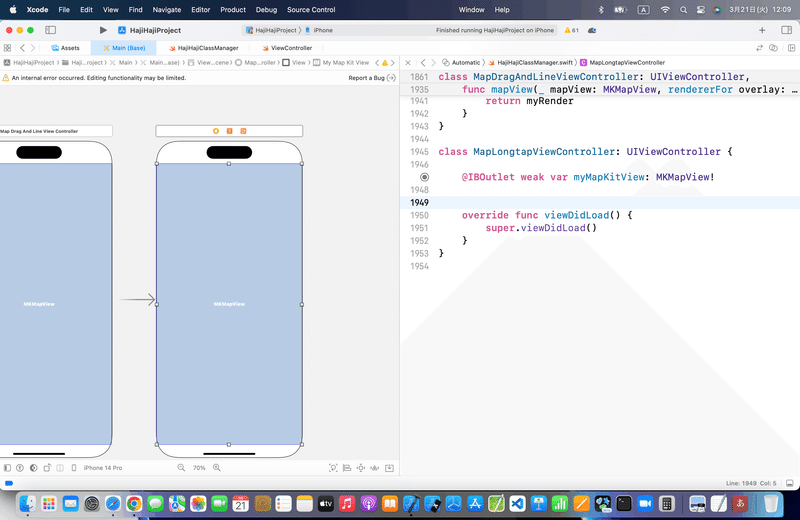Image resolution: width=800 pixels, height=520 pixels.
Task: Open the Debug menu
Action: pyautogui.click(x=266, y=10)
